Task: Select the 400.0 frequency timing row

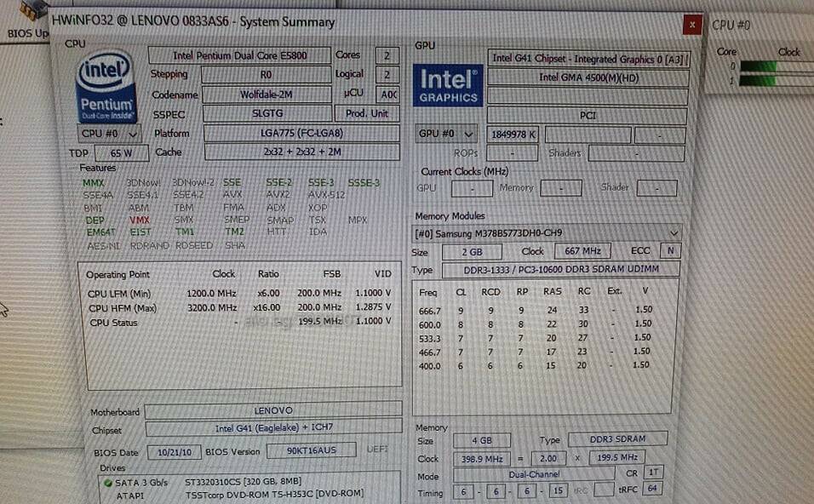Action: tap(535, 365)
